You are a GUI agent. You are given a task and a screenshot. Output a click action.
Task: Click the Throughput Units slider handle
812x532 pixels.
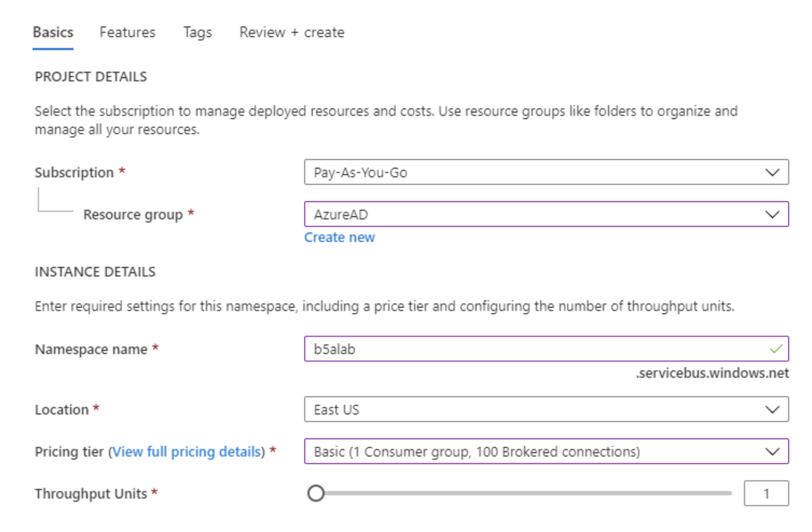(316, 493)
